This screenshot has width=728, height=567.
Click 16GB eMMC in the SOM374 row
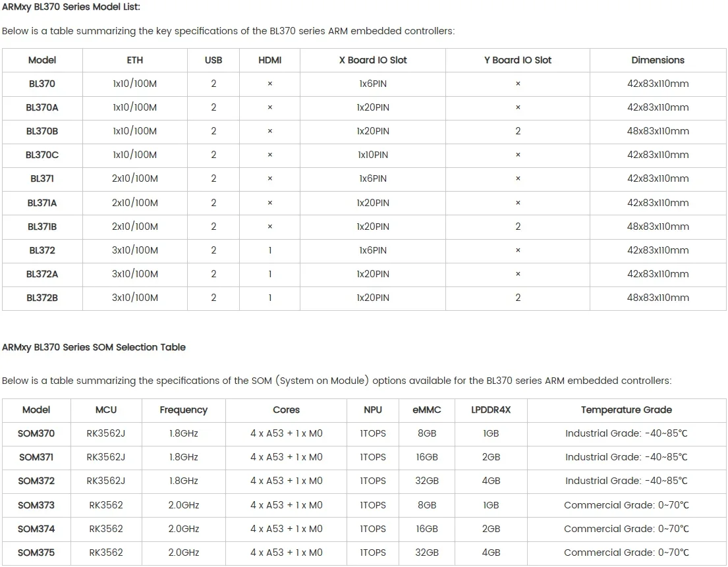coord(427,529)
